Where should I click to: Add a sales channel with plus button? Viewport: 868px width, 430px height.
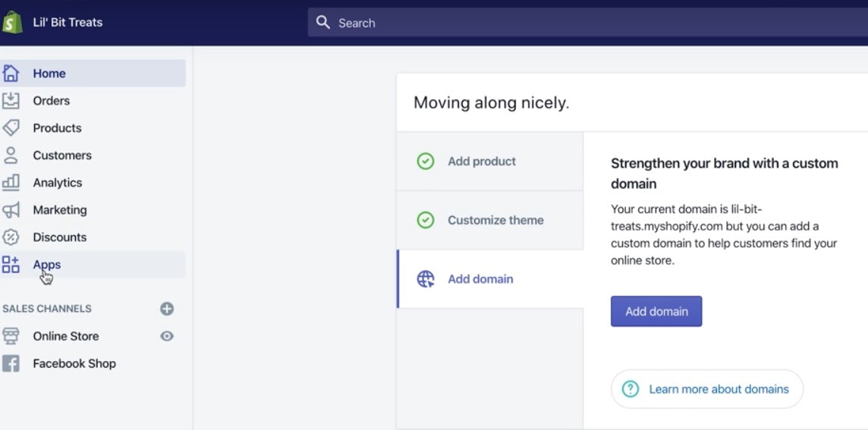[x=167, y=309]
